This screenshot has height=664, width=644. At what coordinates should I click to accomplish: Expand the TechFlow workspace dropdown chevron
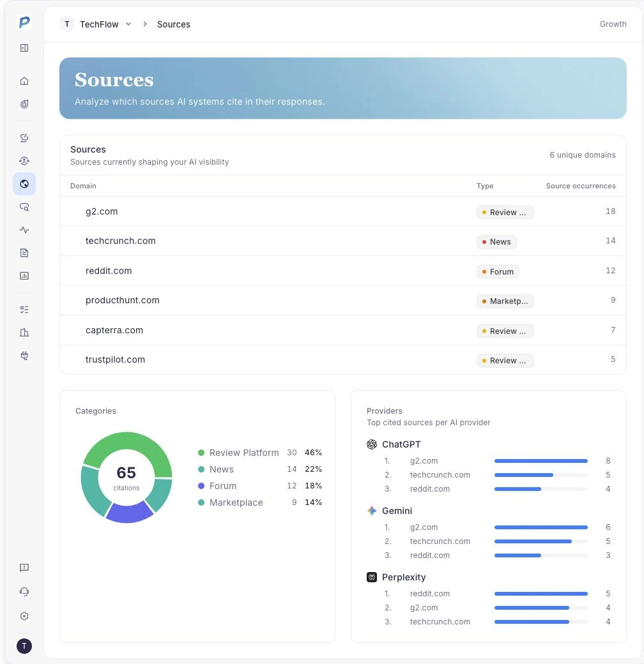[x=128, y=24]
